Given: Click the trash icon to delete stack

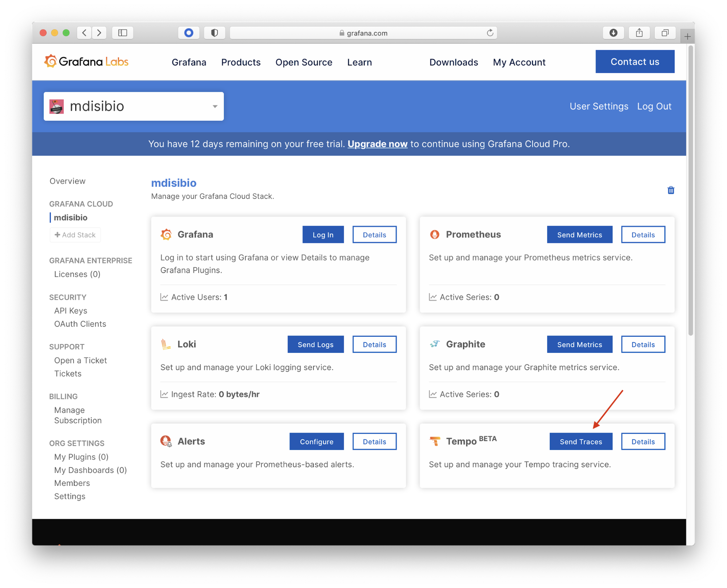Looking at the screenshot, I should (671, 190).
